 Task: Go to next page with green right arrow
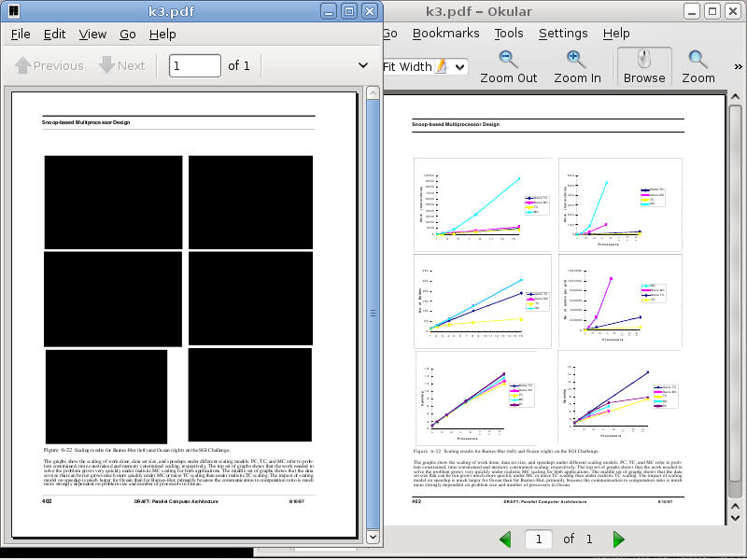618,539
